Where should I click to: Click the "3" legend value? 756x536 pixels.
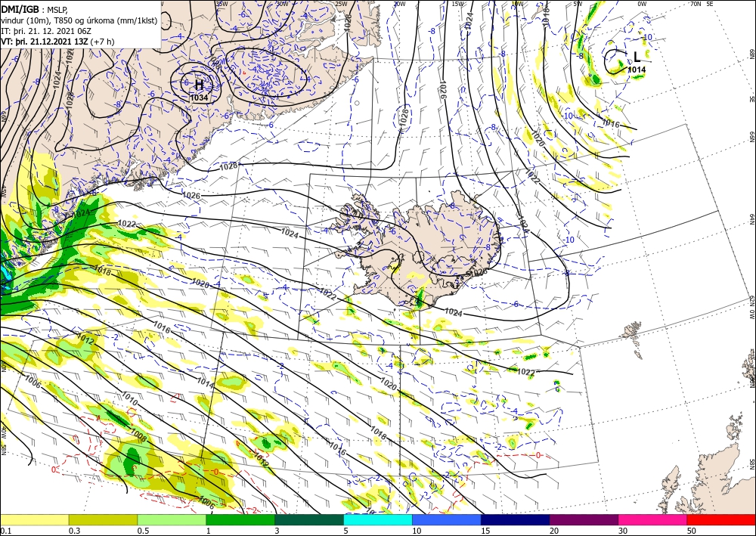coord(277,531)
